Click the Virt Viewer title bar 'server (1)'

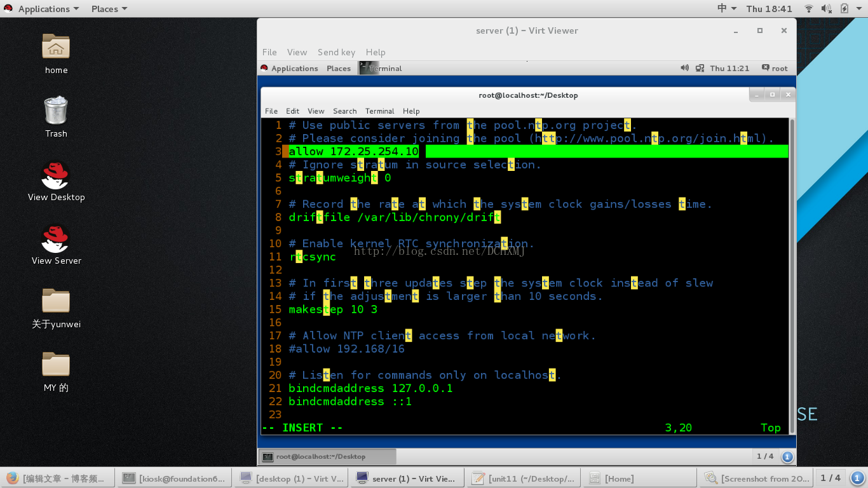tap(527, 30)
